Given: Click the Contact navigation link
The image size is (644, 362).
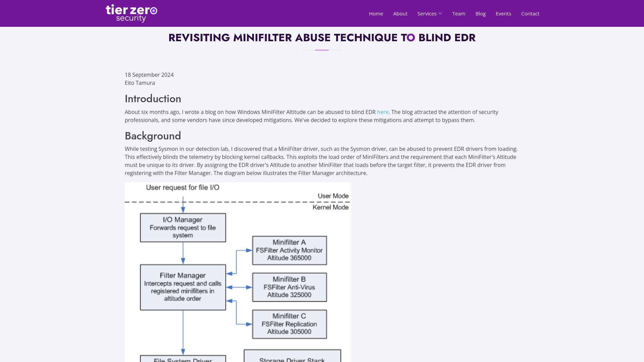Looking at the screenshot, I should click(530, 13).
